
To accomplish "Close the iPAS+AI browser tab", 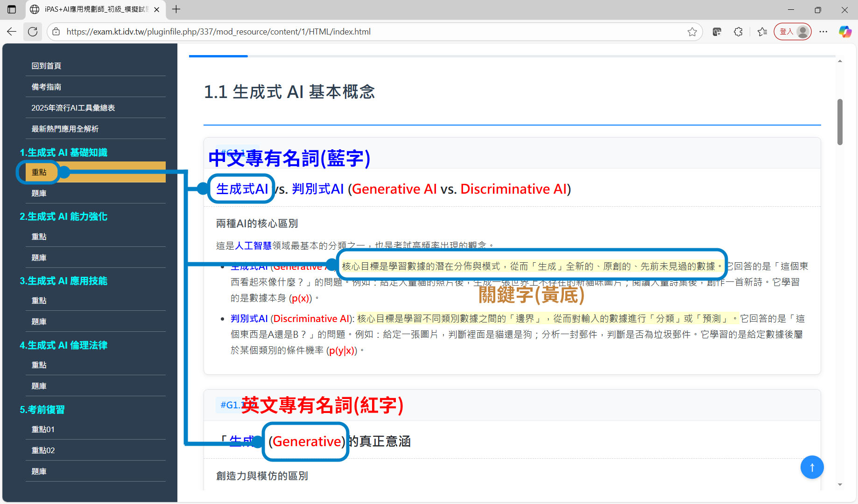I will pos(157,9).
